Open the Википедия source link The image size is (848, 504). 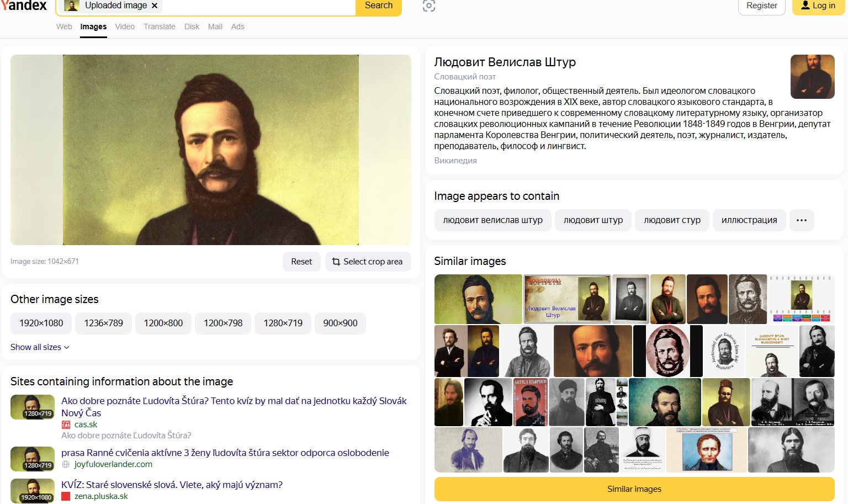455,161
